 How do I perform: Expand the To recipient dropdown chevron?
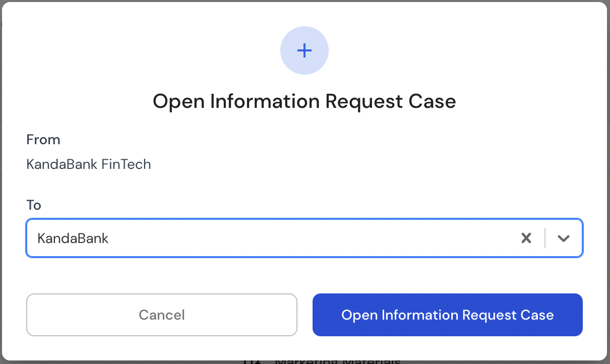point(564,238)
